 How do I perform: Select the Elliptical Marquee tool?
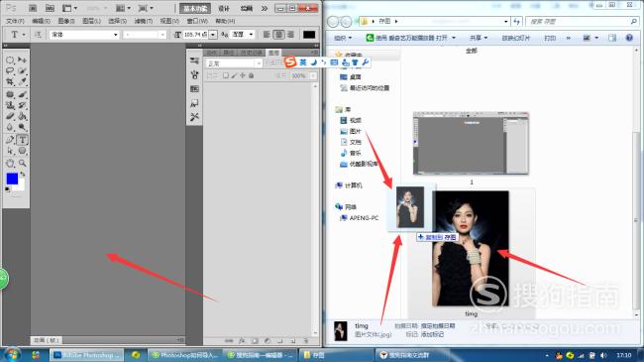(10, 60)
